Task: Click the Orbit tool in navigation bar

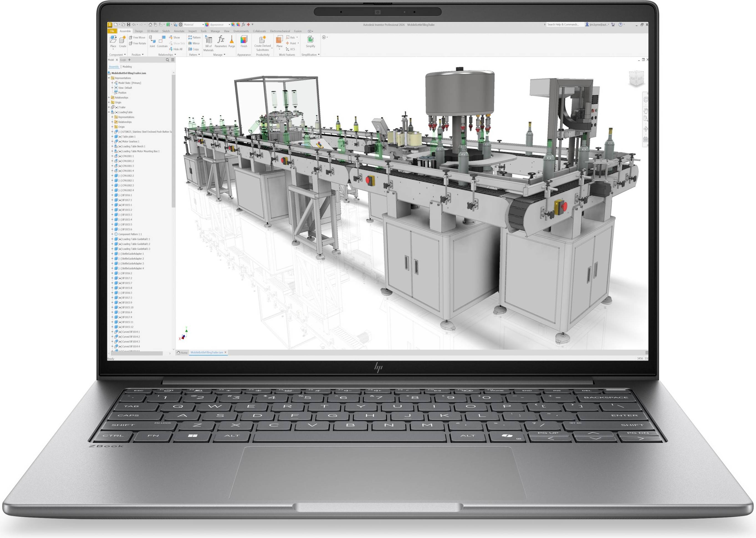Action: [x=646, y=129]
